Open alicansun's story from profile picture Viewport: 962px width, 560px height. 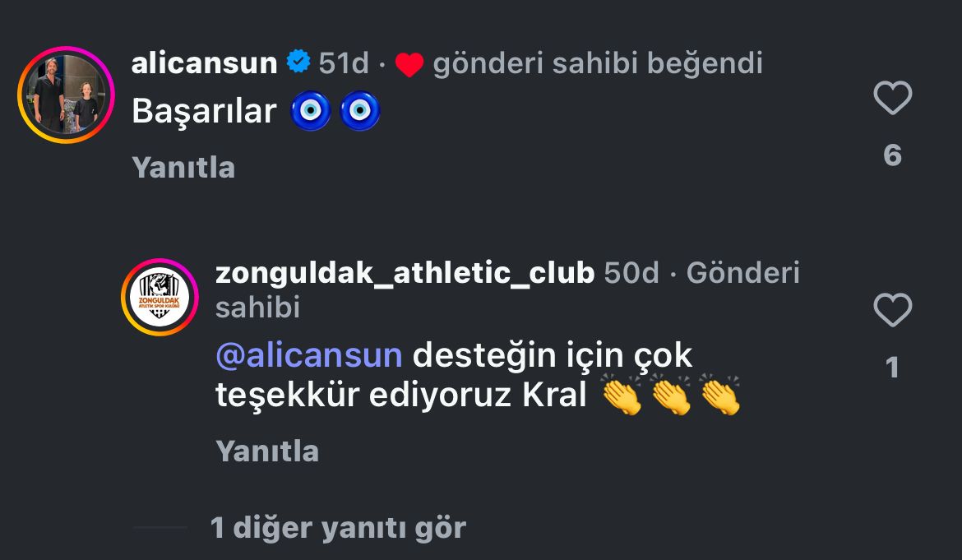click(x=67, y=95)
